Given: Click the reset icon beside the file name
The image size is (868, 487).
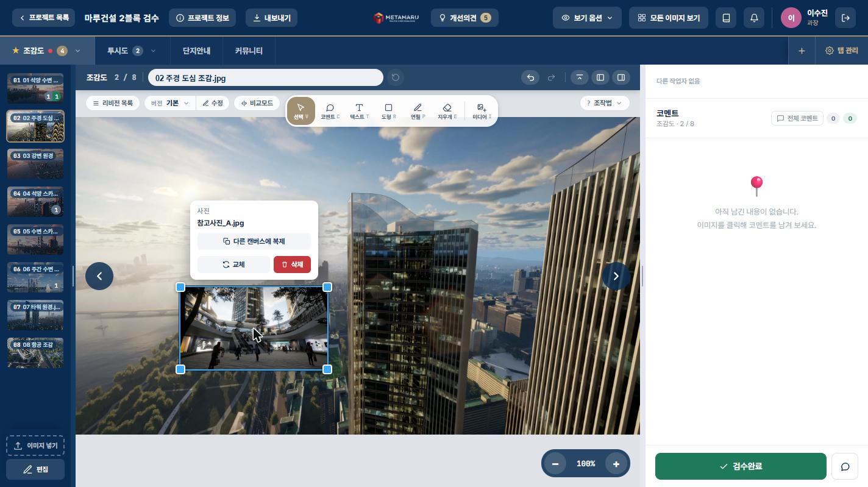Looking at the screenshot, I should point(396,77).
